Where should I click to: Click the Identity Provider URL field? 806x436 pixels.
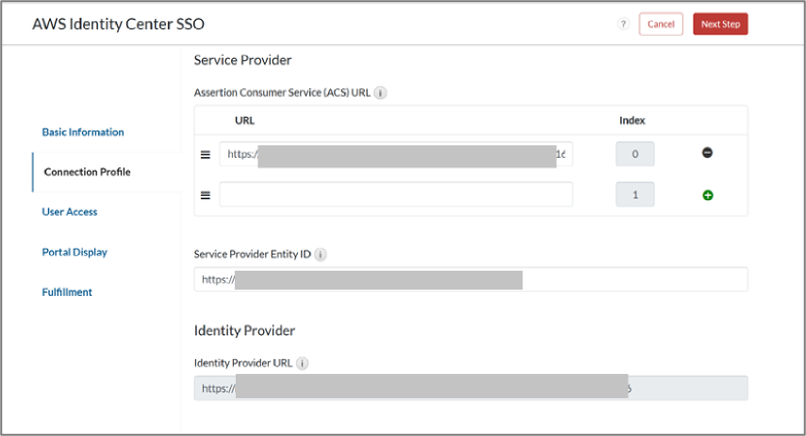pyautogui.click(x=471, y=388)
